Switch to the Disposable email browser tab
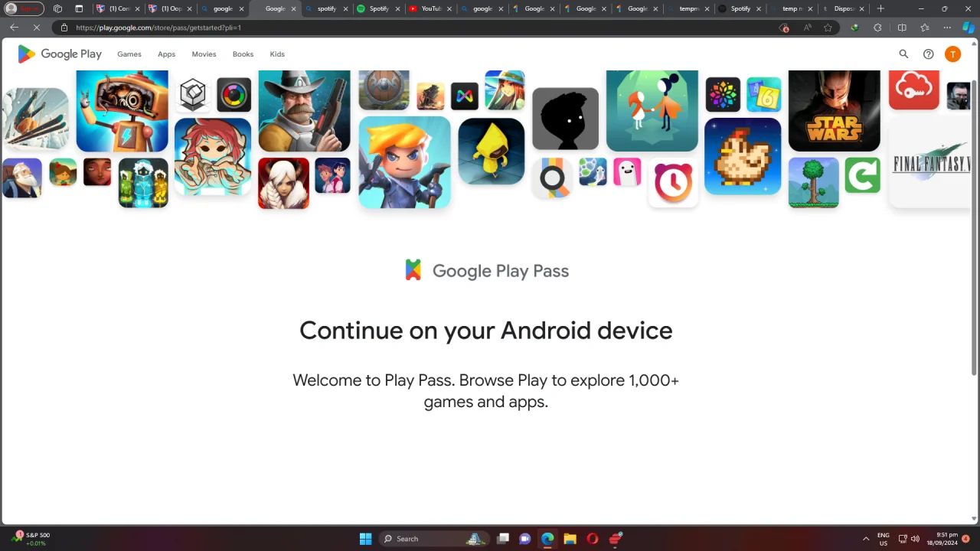980x551 pixels. (x=843, y=8)
